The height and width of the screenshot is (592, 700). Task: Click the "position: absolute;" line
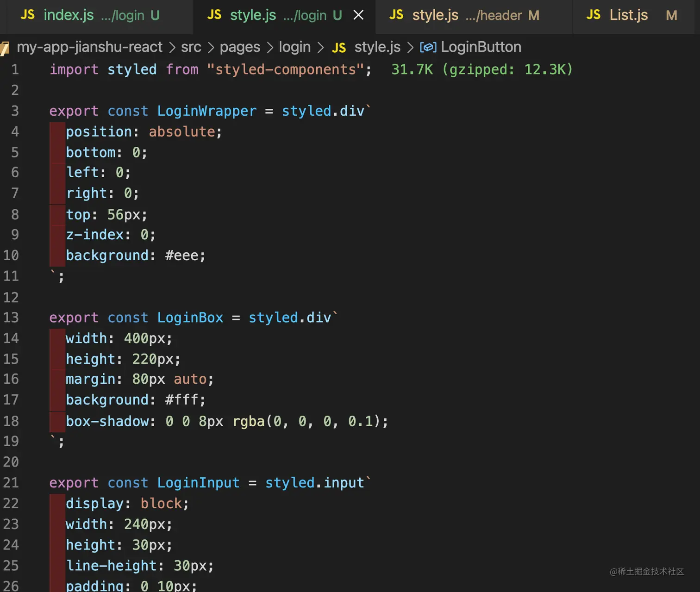pos(144,132)
